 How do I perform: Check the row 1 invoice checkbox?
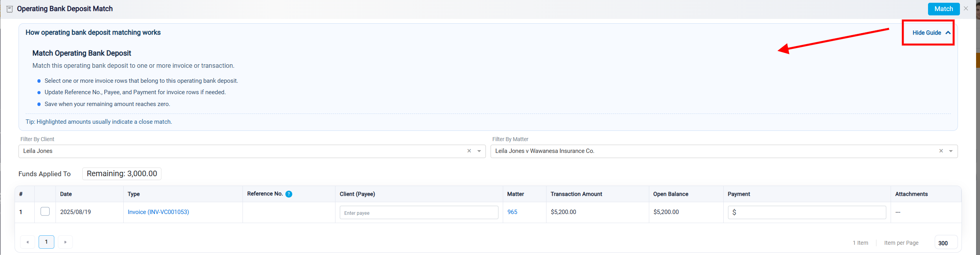pyautogui.click(x=45, y=211)
